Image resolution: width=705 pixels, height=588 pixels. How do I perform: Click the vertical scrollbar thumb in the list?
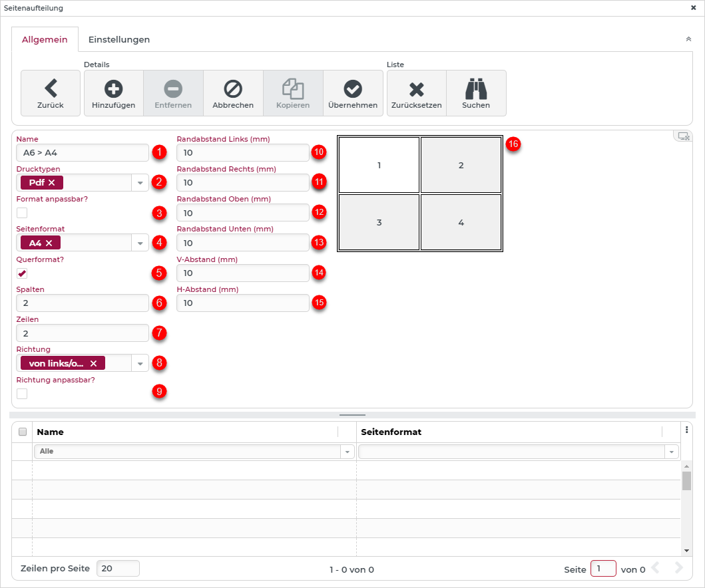click(686, 480)
